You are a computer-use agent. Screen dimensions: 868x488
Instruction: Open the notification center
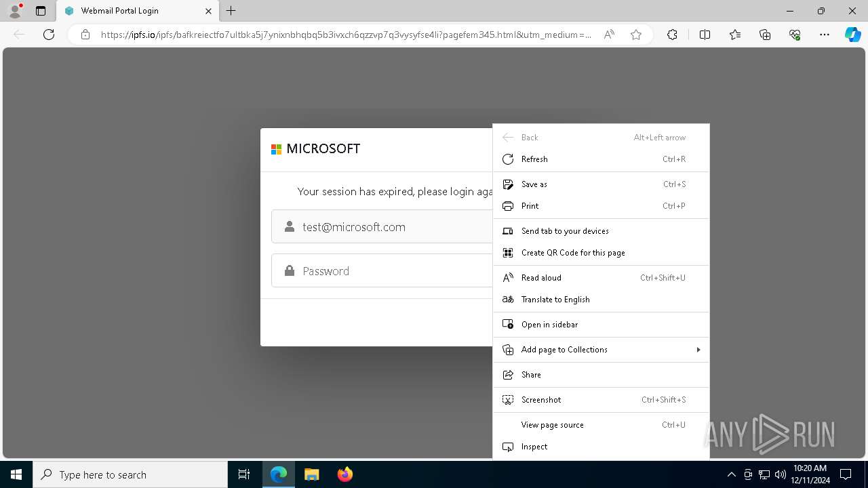click(846, 474)
